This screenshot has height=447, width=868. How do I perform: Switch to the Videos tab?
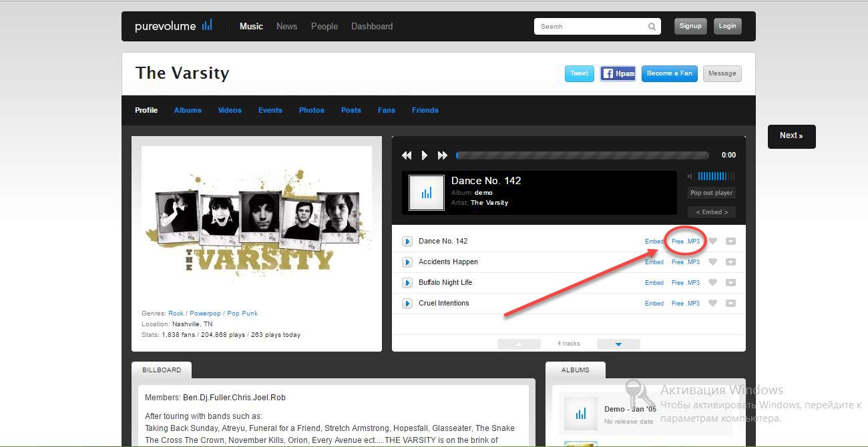point(230,110)
